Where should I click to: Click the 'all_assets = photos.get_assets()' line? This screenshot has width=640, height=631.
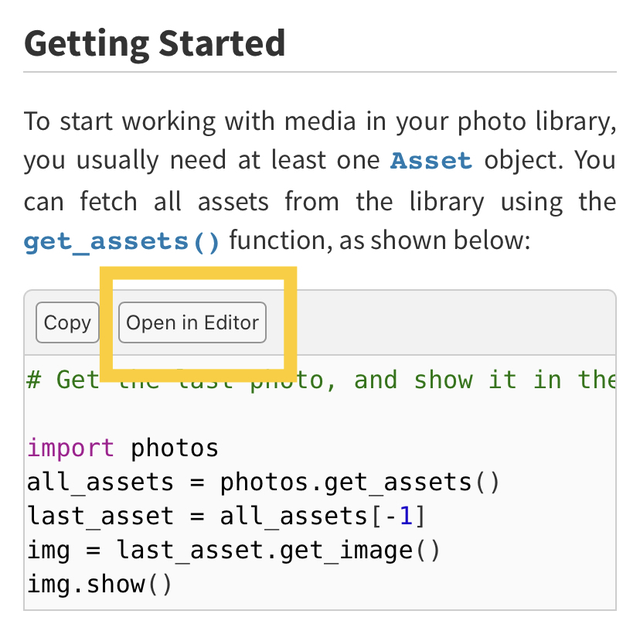pos(263,482)
